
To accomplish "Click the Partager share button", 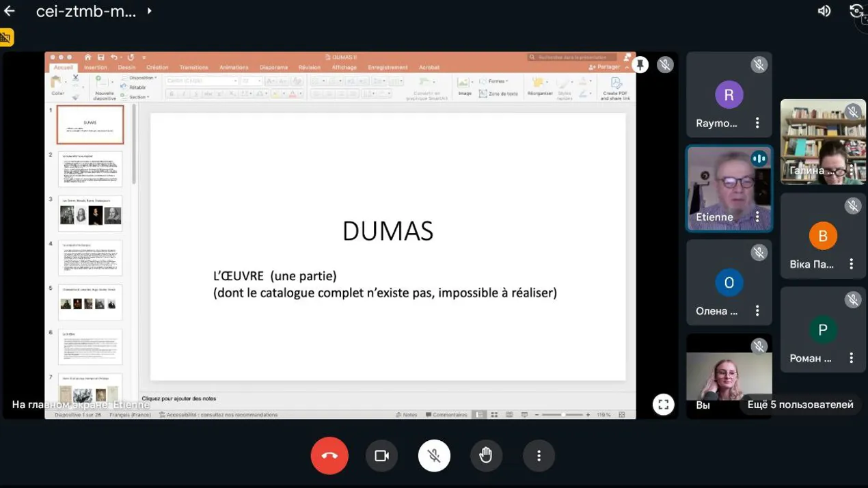I will (604, 68).
